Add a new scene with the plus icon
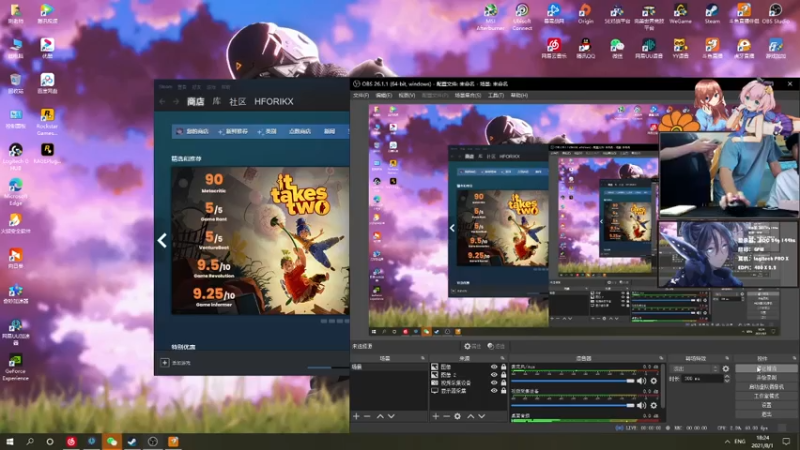Image resolution: width=800 pixels, height=450 pixels. pyautogui.click(x=356, y=416)
